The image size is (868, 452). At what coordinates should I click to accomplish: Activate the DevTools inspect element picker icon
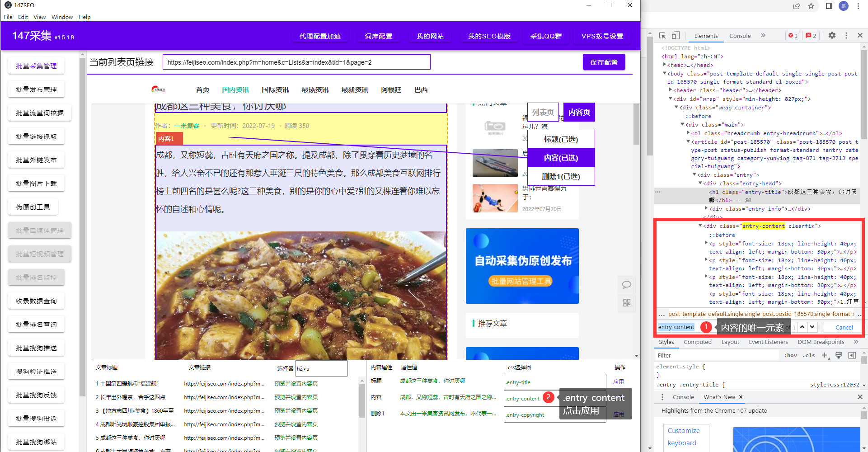662,36
